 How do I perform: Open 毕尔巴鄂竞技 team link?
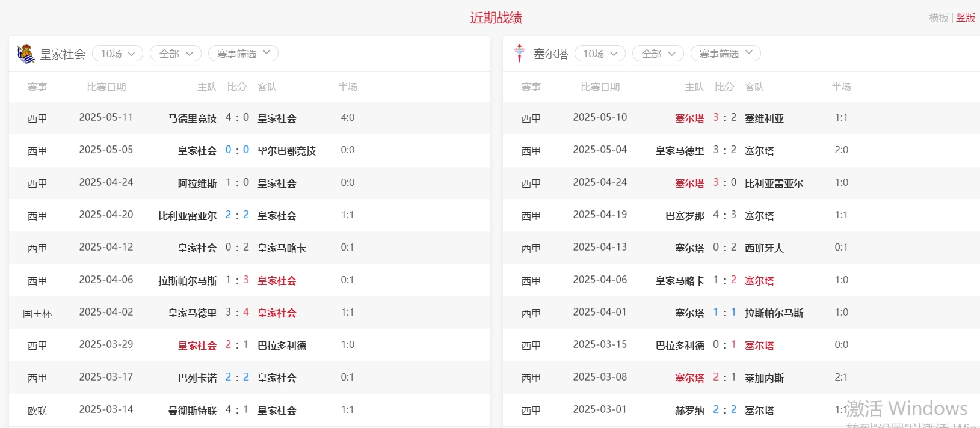click(x=286, y=151)
